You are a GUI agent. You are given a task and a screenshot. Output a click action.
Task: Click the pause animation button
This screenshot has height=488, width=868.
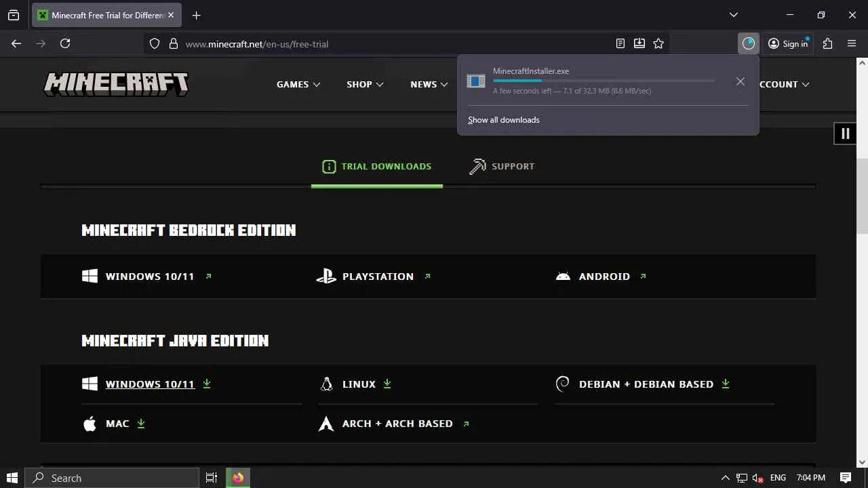845,134
